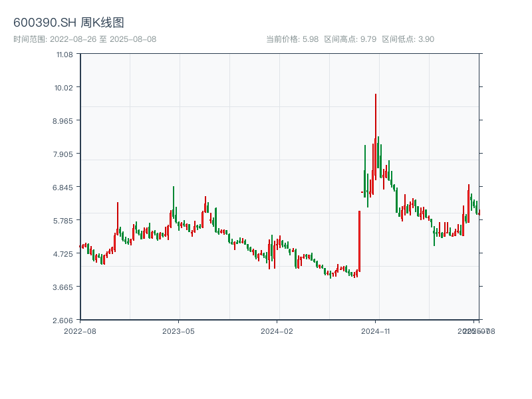This screenshot has height=399, width=532.
Task: Select the chart title 600390.SH 周K线图
Action: [x=68, y=23]
